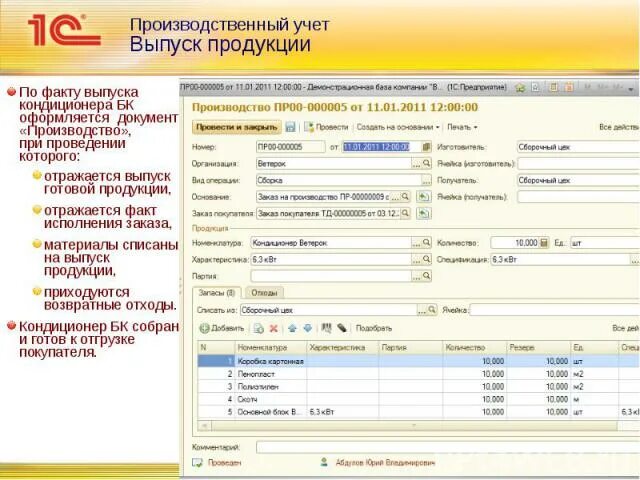
Task: Click the barcode scanner icon in the table toolbar
Action: coord(342,328)
